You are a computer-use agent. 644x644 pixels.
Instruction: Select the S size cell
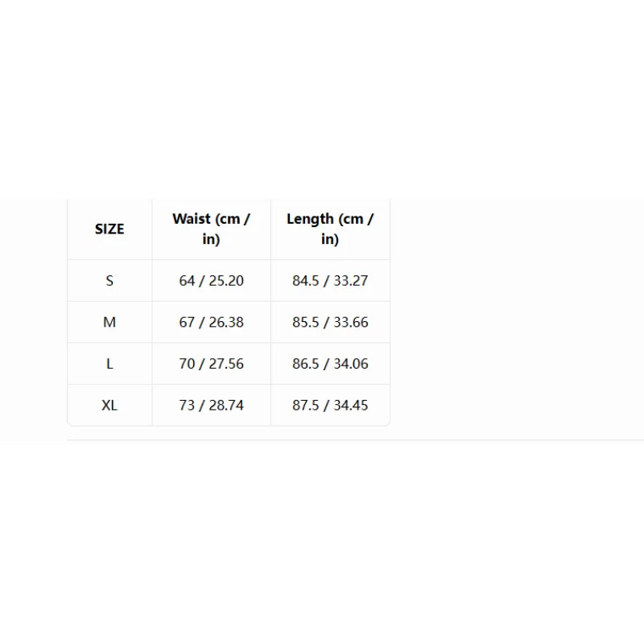pos(109,280)
